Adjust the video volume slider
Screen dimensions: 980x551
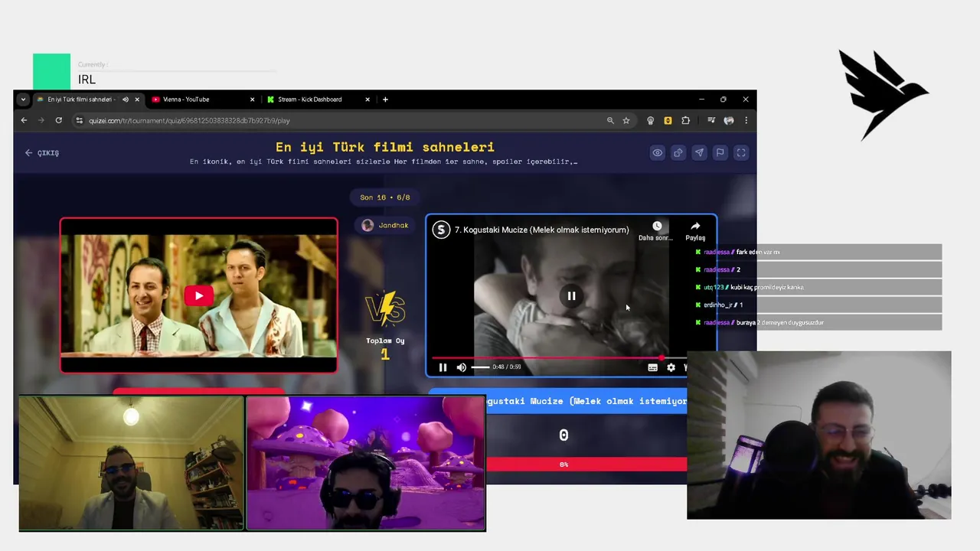(480, 367)
